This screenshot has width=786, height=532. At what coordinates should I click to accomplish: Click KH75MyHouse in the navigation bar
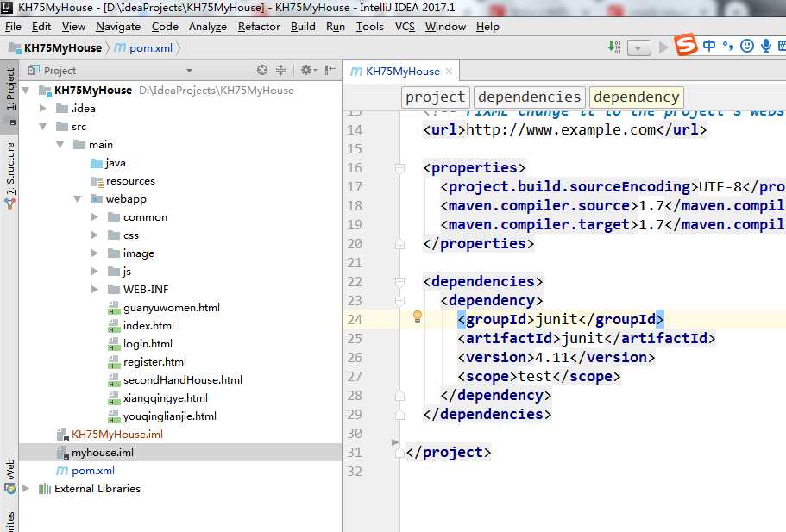click(x=63, y=48)
